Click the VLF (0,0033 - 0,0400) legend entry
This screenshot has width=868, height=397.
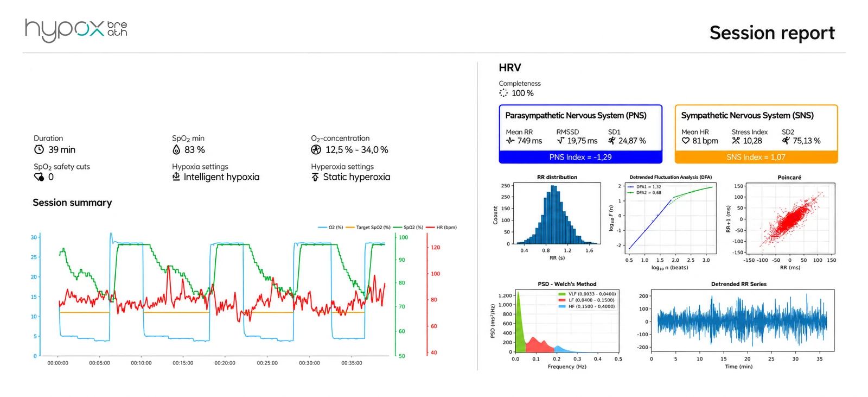click(x=587, y=294)
